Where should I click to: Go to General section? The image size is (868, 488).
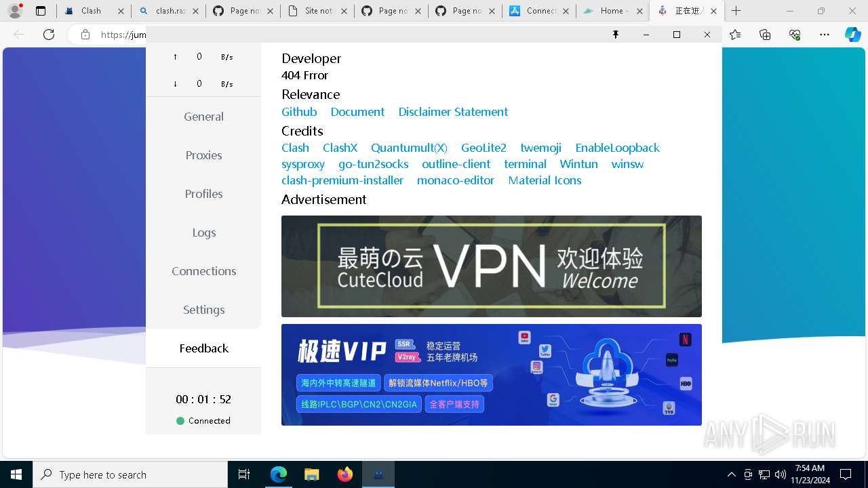point(203,117)
